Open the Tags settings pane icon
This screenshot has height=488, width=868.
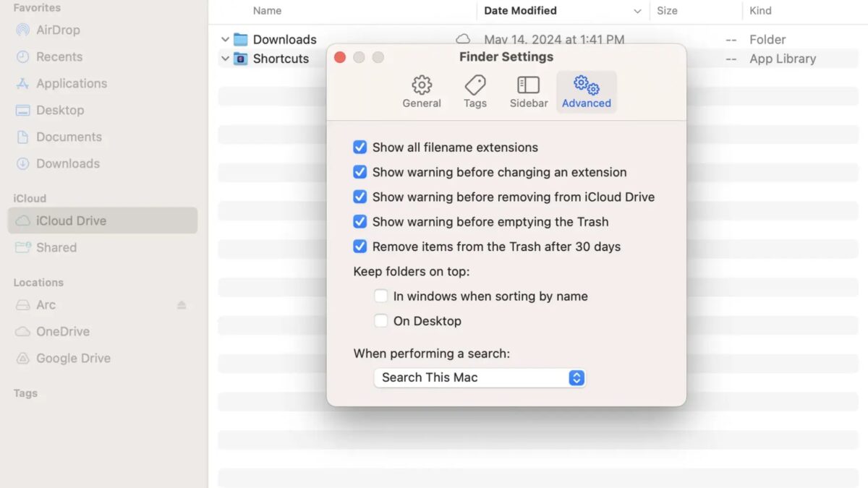coord(475,85)
